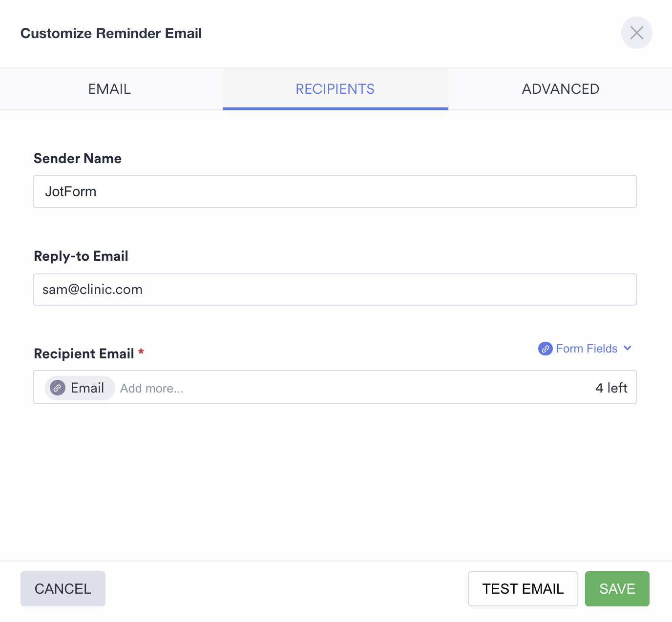Open the ADVANCED tab
672x622 pixels.
[x=560, y=89]
